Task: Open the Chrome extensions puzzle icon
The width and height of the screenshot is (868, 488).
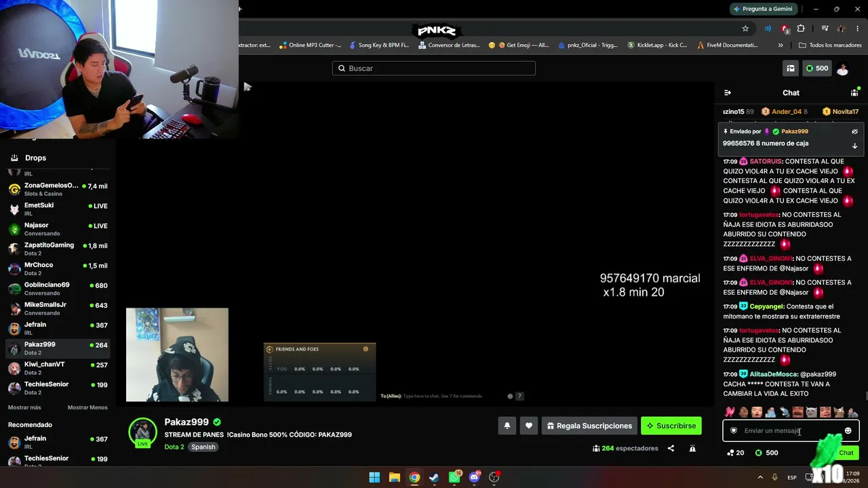Action: (x=801, y=28)
